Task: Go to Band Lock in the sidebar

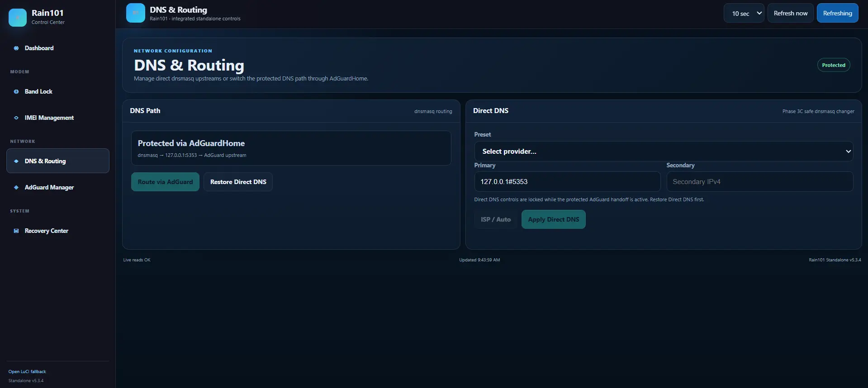Action: click(58, 91)
